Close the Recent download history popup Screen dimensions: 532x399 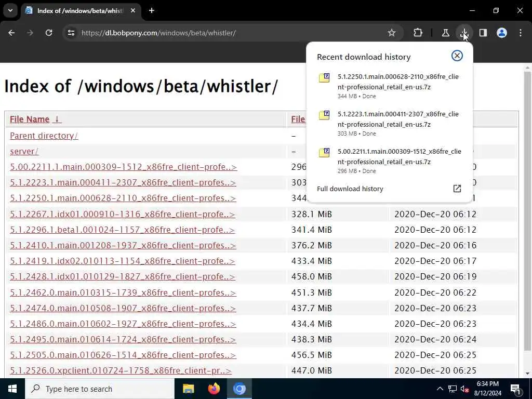457,56
